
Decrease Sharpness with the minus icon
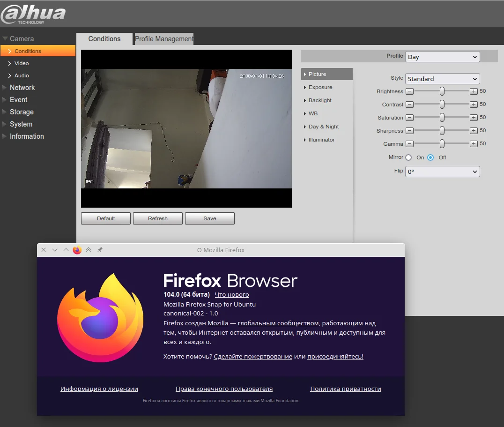[x=409, y=131]
